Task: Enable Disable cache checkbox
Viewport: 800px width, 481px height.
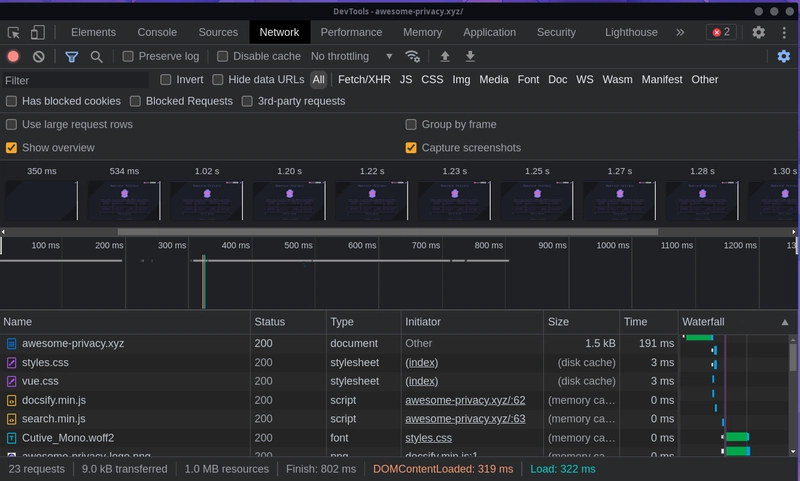Action: point(222,56)
